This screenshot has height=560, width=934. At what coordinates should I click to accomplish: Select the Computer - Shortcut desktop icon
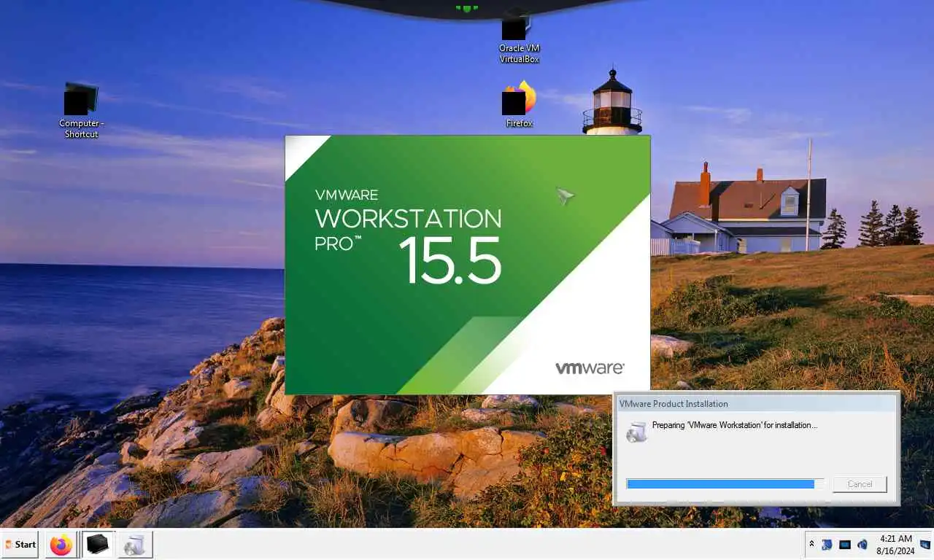point(81,110)
